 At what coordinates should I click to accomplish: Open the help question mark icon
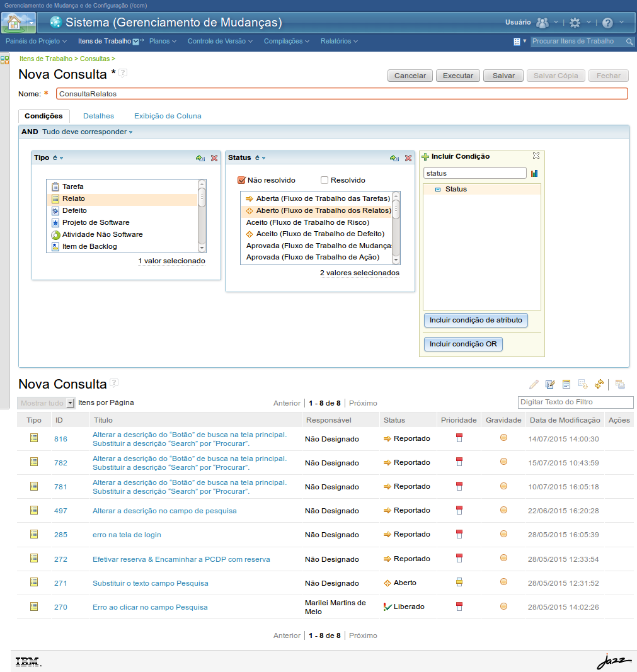pyautogui.click(x=607, y=23)
